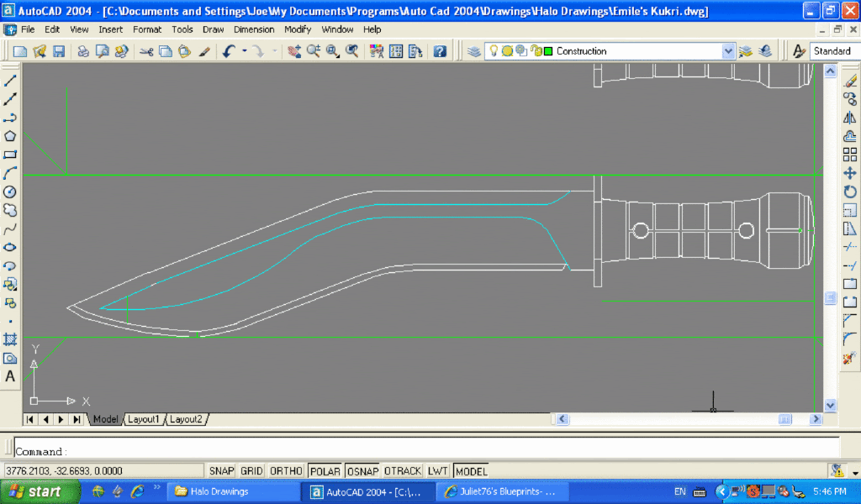Click the Offset modify tool
Image resolution: width=861 pixels, height=504 pixels.
click(x=850, y=137)
